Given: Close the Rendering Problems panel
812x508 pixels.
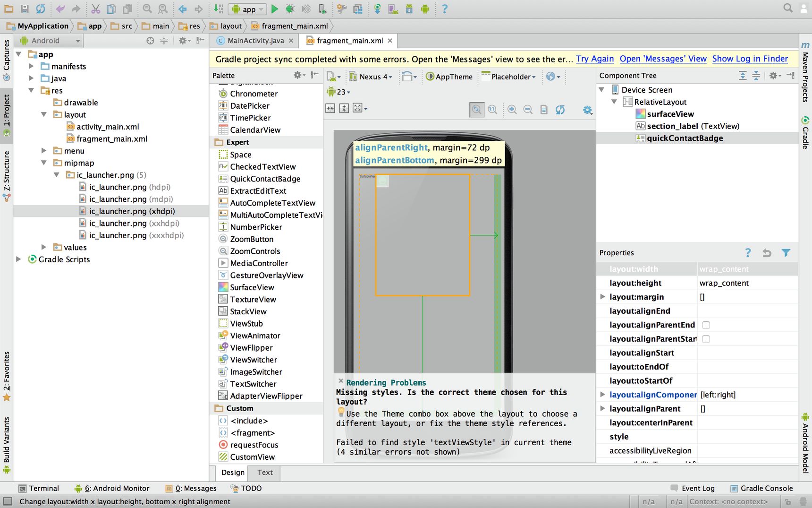Looking at the screenshot, I should tap(341, 380).
